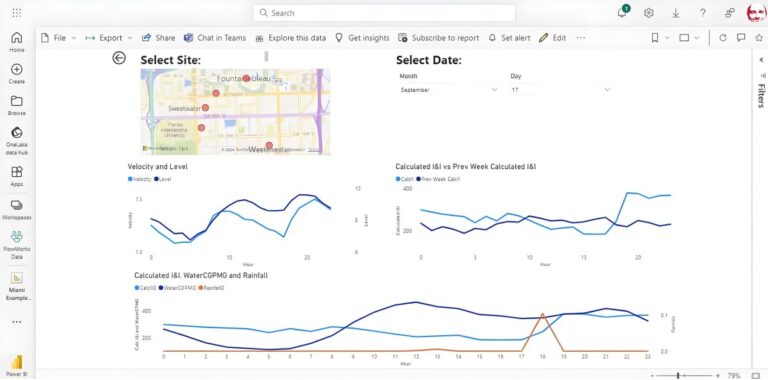This screenshot has height=380, width=768.
Task: Click the zoom slider handle
Action: point(678,376)
